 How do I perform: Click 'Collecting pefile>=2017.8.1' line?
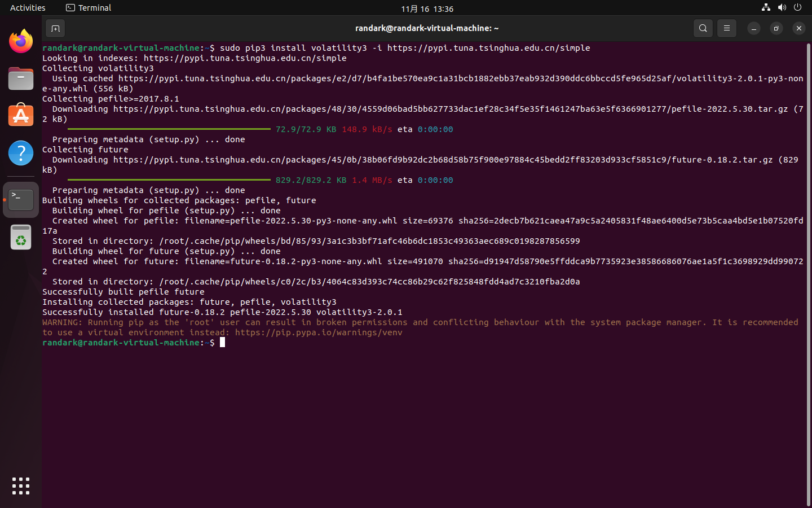point(111,99)
